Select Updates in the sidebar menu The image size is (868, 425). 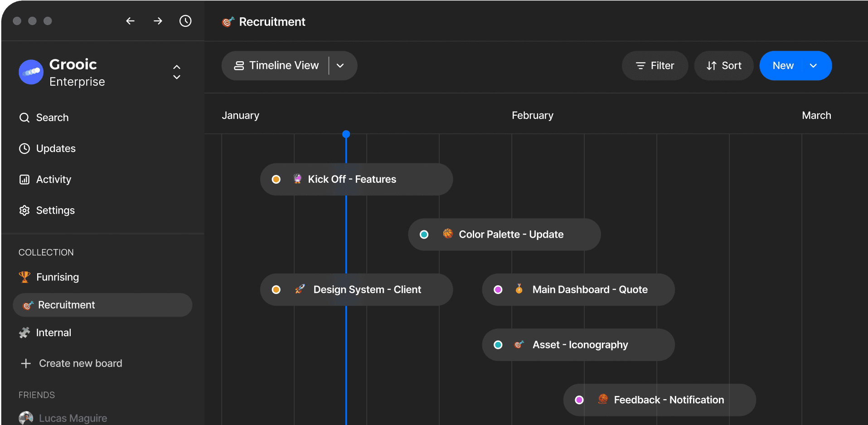point(56,149)
